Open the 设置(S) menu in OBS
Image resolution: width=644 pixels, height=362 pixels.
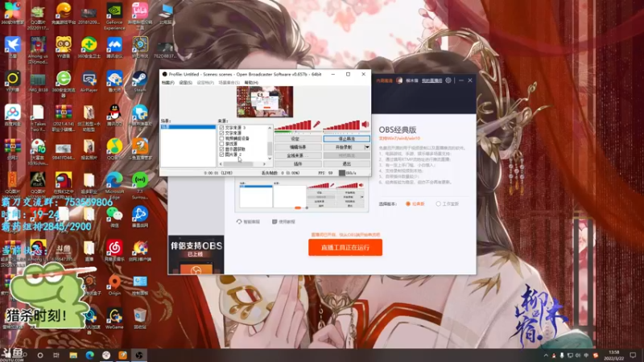[186, 83]
